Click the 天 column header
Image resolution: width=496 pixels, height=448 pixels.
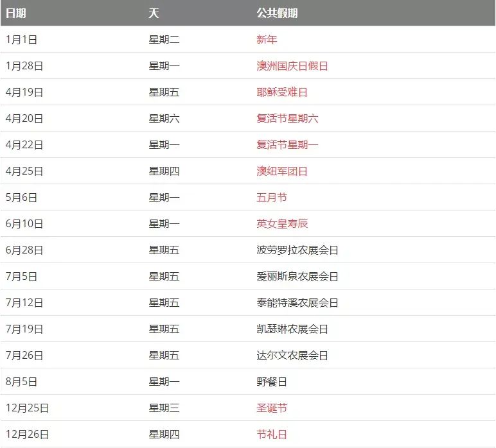[154, 13]
